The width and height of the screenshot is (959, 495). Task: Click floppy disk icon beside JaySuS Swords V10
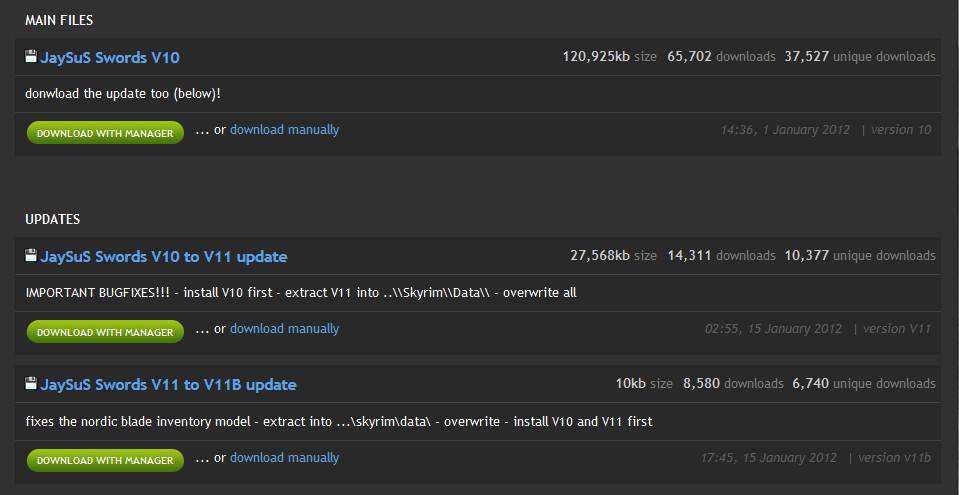click(x=31, y=57)
